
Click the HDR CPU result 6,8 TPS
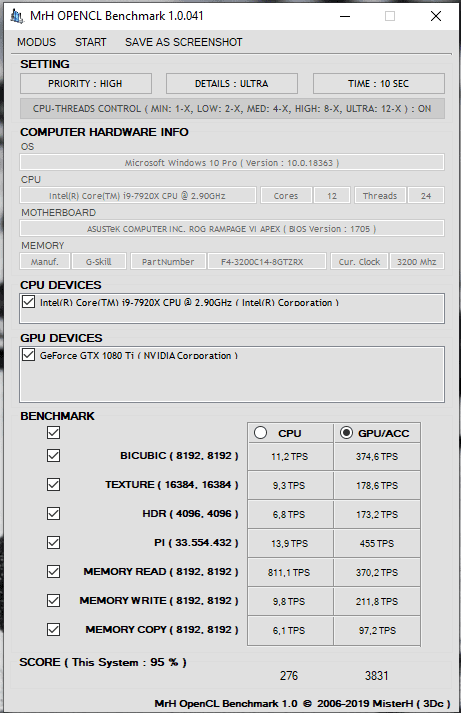290,514
